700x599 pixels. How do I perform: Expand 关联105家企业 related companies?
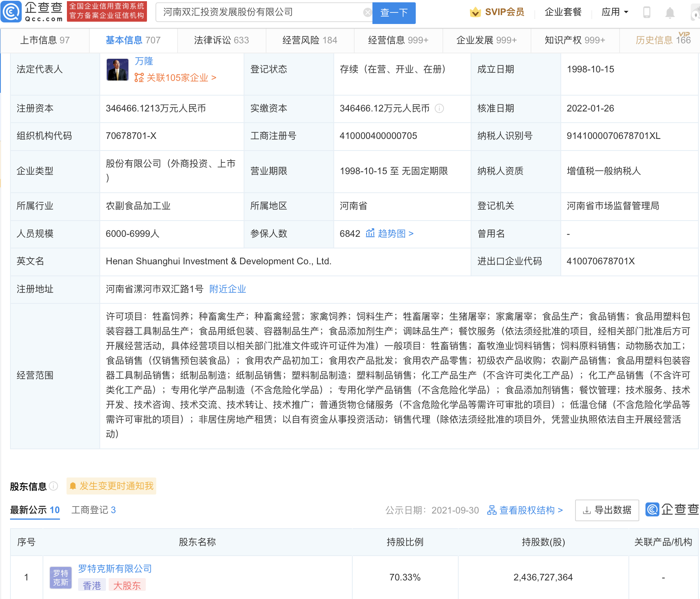(175, 78)
